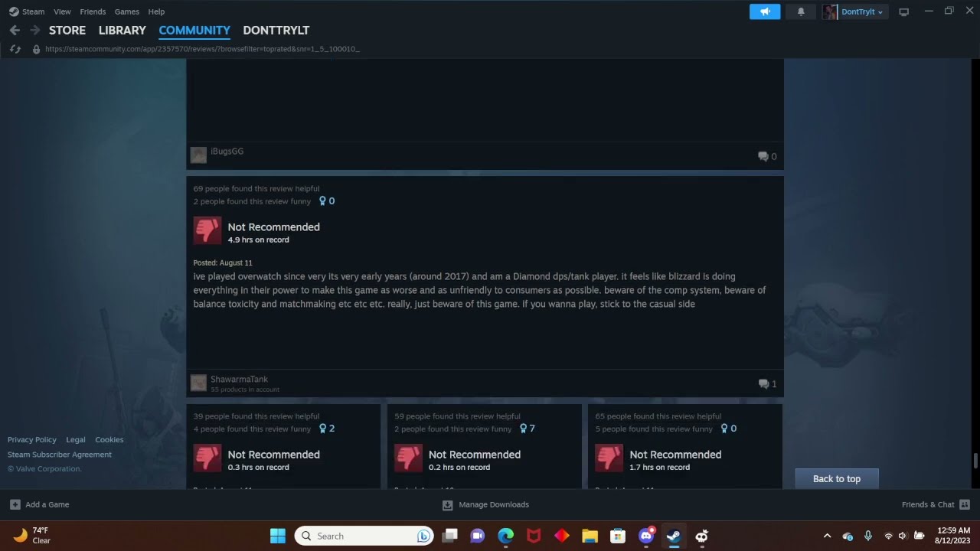Viewport: 980px width, 551px height.
Task: Click the back navigation arrow
Action: [15, 31]
